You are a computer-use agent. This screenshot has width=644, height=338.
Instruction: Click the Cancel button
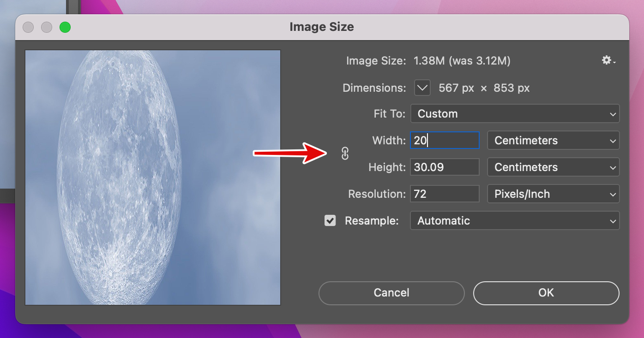pos(391,293)
